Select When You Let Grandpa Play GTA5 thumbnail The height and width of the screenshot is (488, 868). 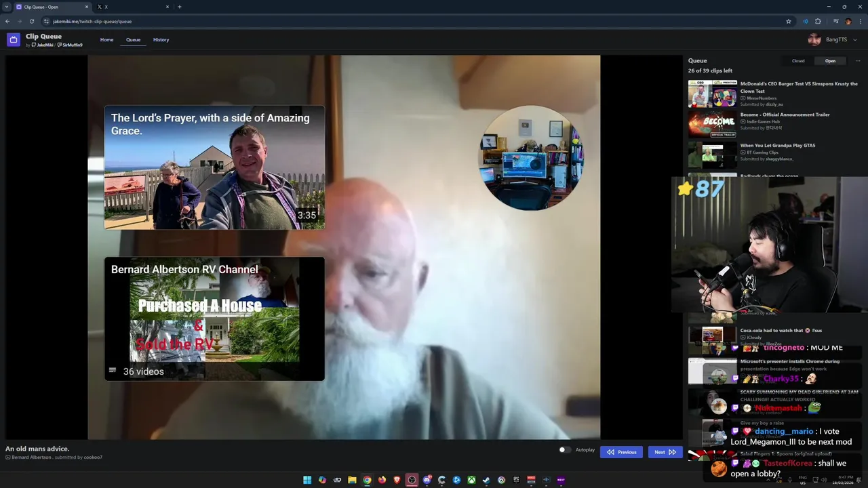[x=713, y=155]
